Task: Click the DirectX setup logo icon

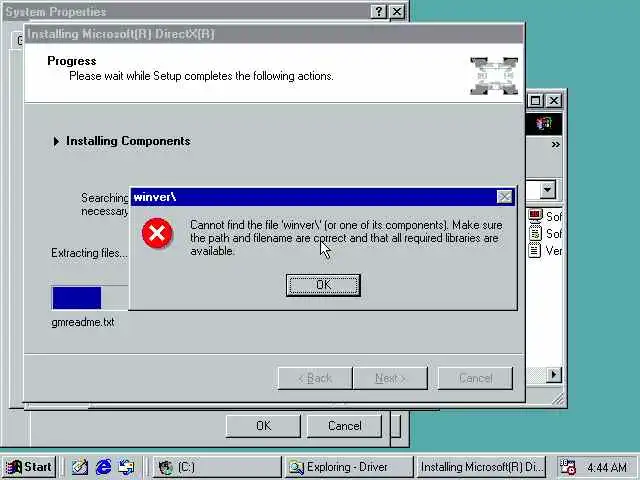Action: 494,76
